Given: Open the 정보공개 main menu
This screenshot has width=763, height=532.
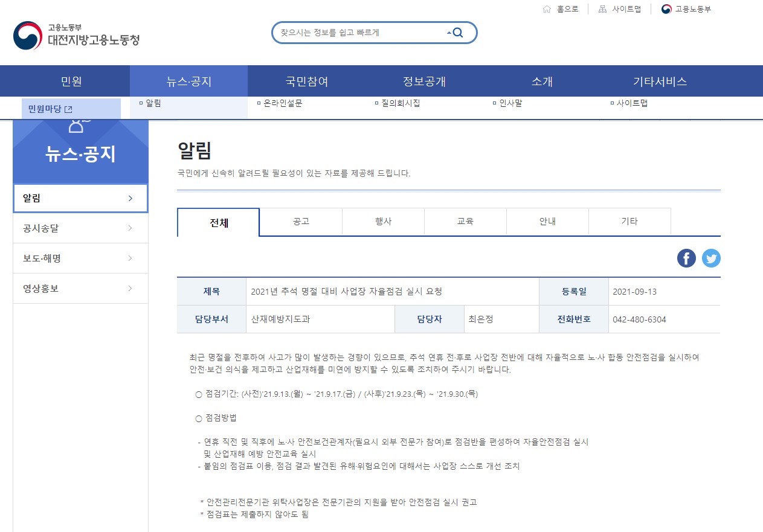Looking at the screenshot, I should coord(424,82).
